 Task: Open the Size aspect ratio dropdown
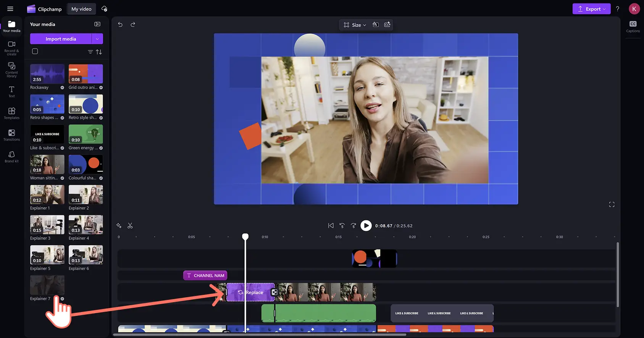pos(355,25)
